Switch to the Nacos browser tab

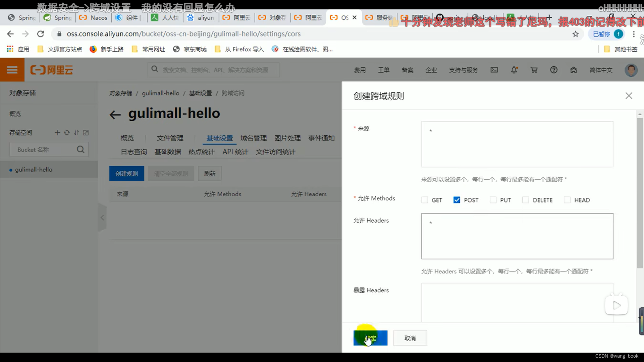point(94,17)
